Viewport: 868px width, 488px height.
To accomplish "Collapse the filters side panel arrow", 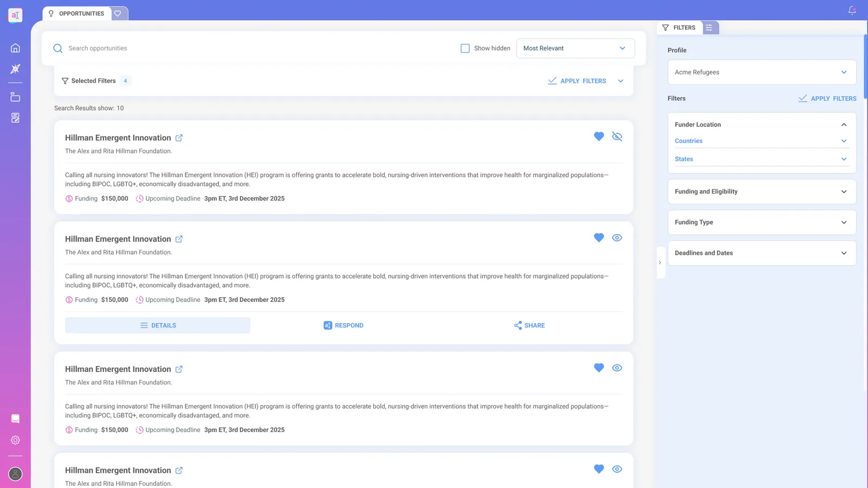I will click(x=660, y=262).
